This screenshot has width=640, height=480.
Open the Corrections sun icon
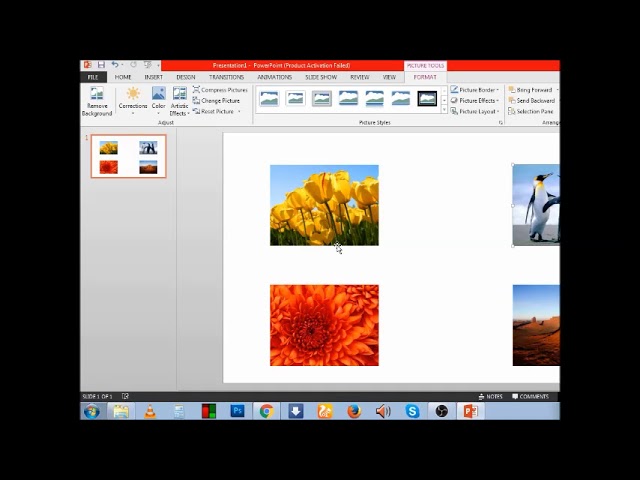(133, 93)
